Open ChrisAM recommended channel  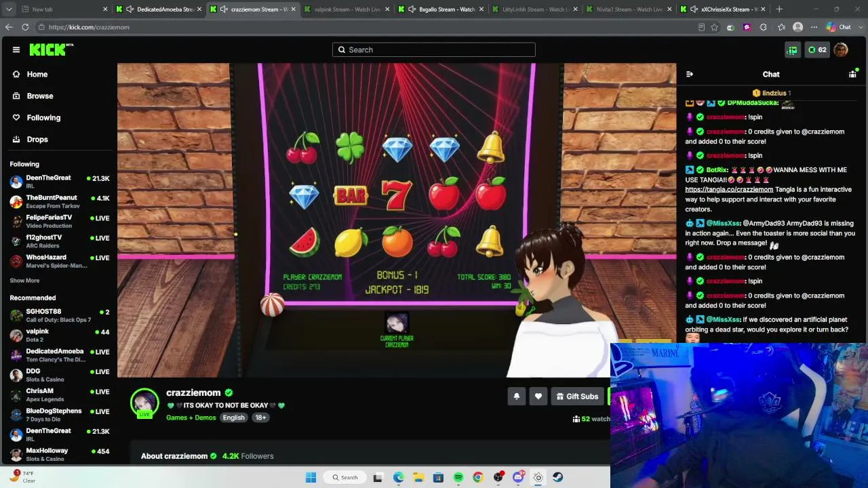[60, 395]
